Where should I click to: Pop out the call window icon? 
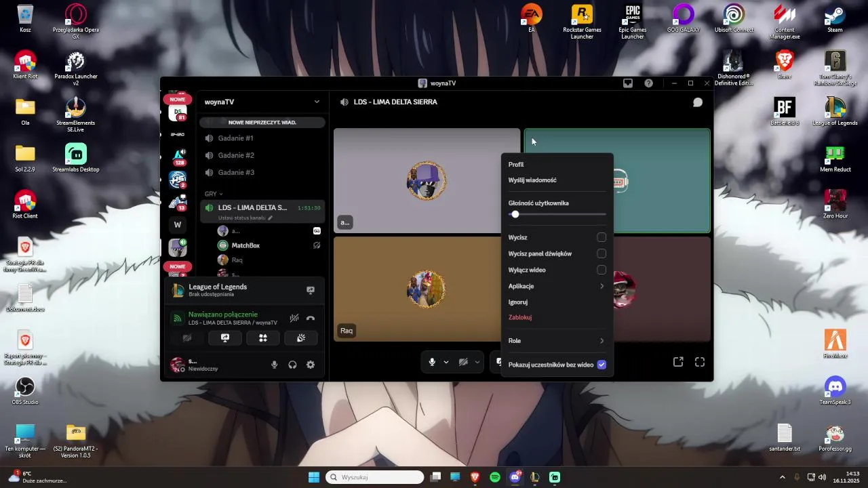click(678, 362)
